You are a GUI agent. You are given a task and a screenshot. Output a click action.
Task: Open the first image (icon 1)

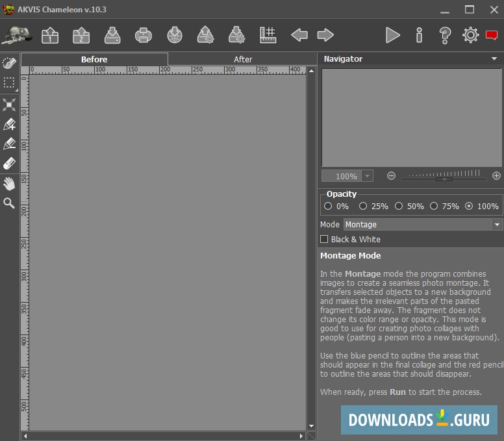[50, 35]
